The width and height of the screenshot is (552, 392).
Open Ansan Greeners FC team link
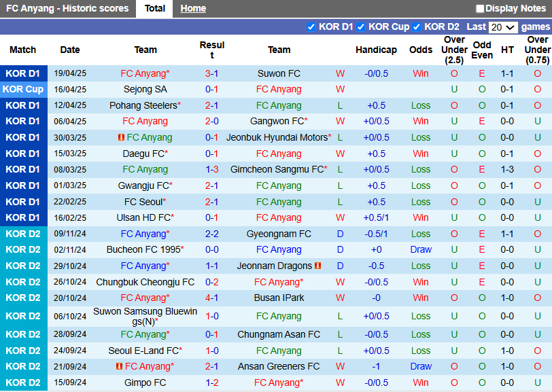(x=279, y=367)
